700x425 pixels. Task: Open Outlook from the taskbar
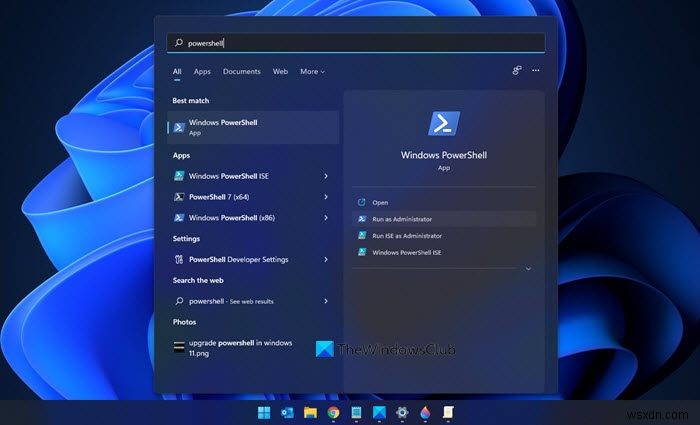[x=287, y=412]
